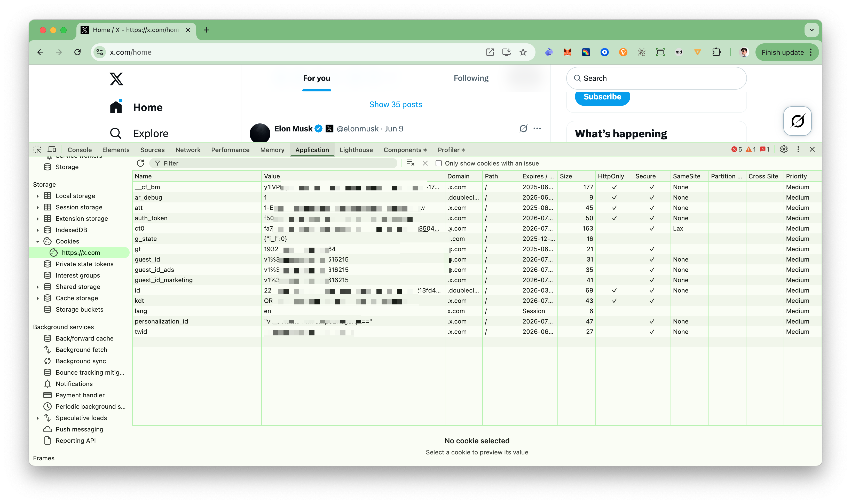
Task: Click the md extension icon
Action: (679, 52)
